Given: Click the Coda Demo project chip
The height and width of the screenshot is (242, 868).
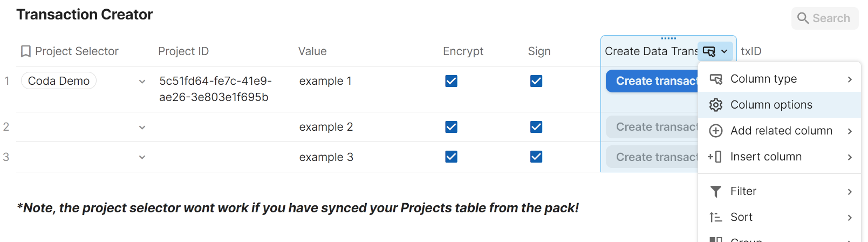Looking at the screenshot, I should (x=59, y=81).
